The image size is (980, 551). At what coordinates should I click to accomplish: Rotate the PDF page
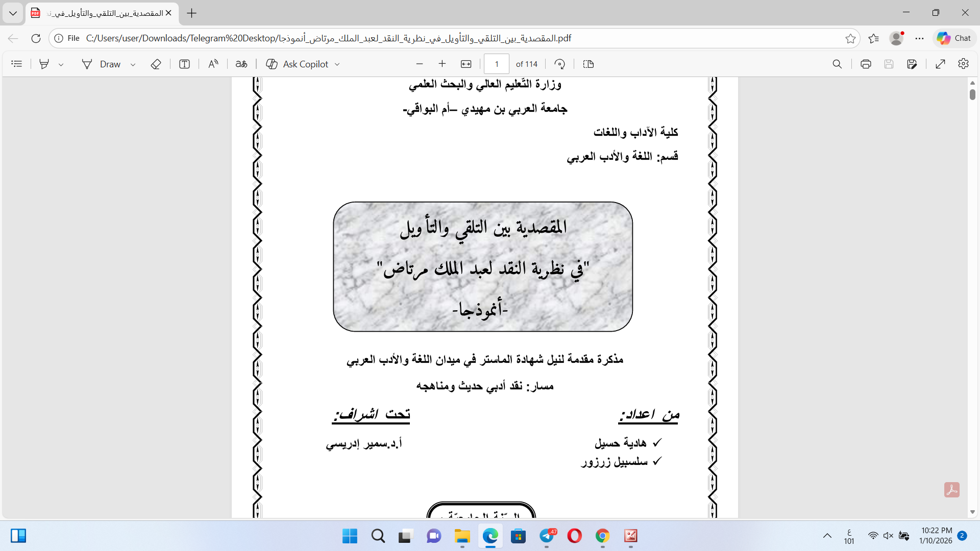click(560, 64)
